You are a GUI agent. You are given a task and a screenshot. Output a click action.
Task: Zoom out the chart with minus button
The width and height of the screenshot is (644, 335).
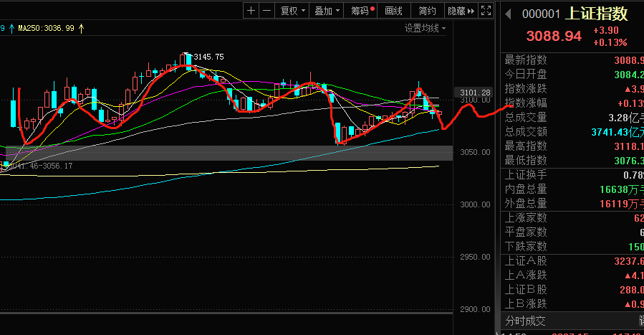[x=266, y=11]
